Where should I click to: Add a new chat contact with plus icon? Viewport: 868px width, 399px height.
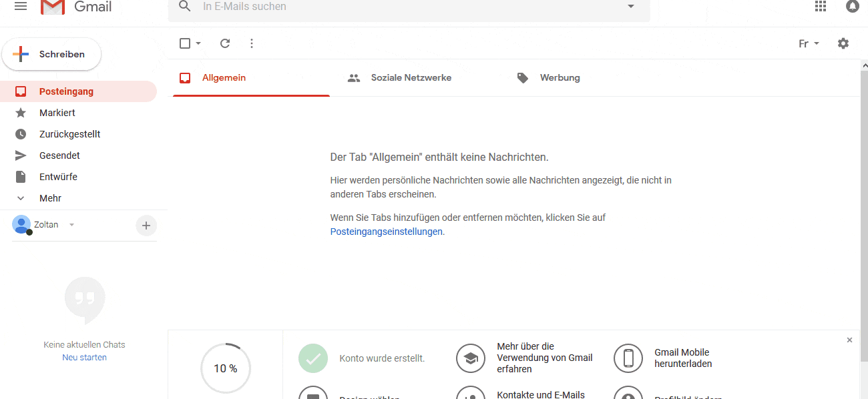pyautogui.click(x=146, y=226)
